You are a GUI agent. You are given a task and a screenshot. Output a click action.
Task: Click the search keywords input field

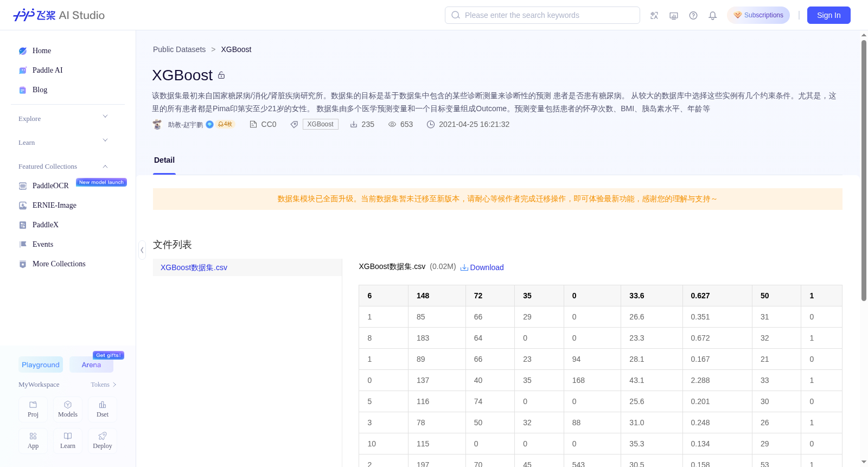tap(542, 15)
